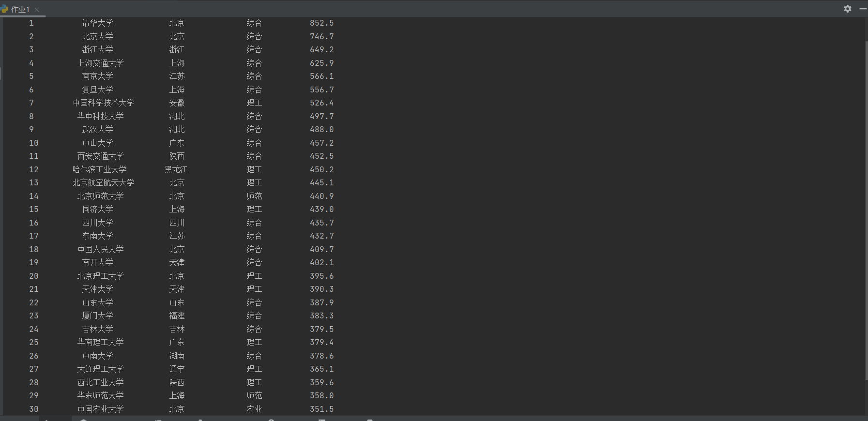
Task: Click the 中国科学技术大学 entry
Action: tap(104, 103)
